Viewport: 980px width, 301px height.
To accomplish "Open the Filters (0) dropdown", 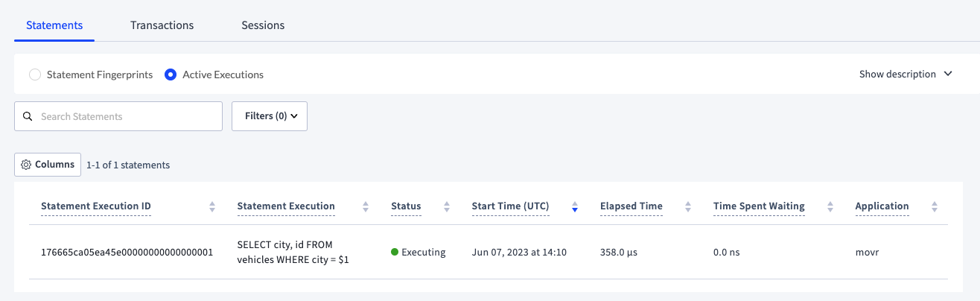I will pos(270,116).
